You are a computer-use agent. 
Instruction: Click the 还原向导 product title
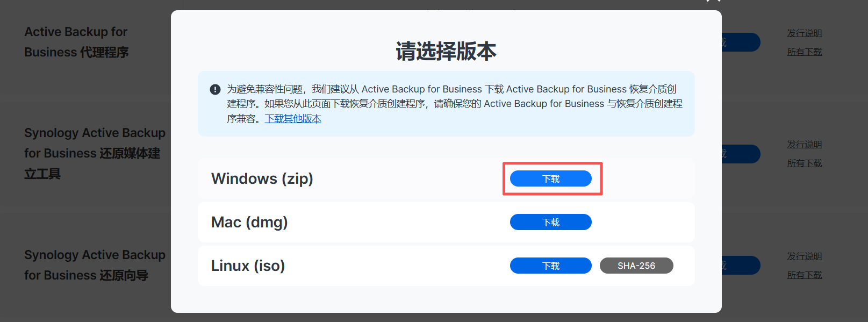[95, 265]
